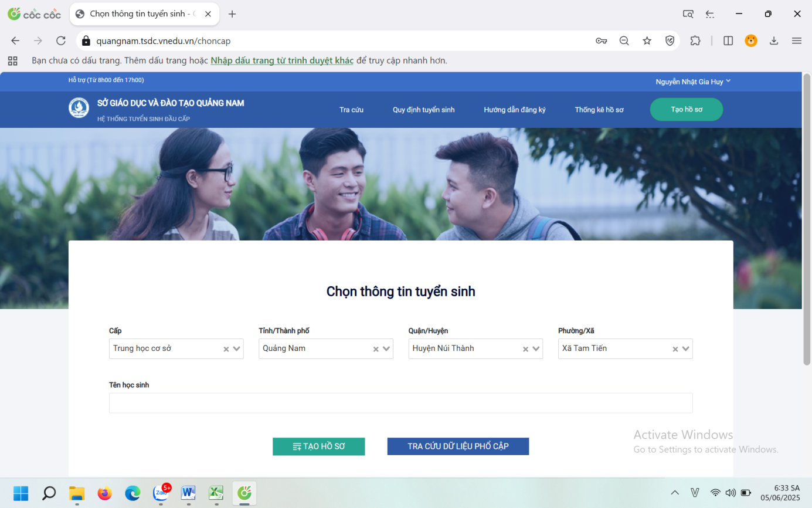Go to Quy định tuyển sinh

pos(423,110)
